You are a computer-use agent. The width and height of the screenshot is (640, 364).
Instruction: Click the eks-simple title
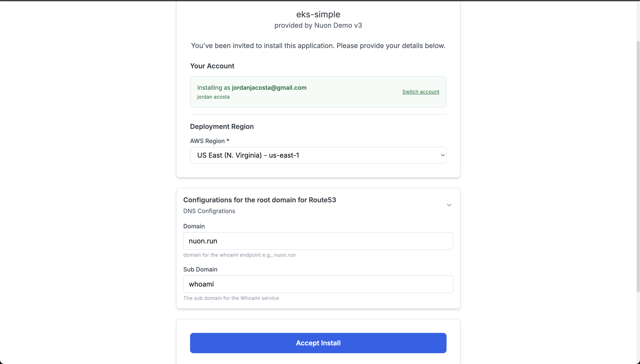[x=318, y=14]
